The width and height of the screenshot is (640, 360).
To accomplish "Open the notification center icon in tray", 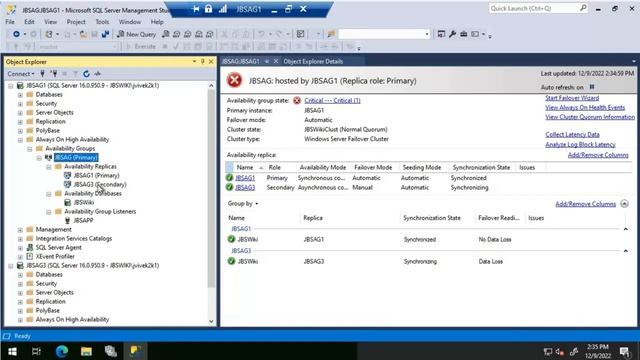I will click(x=624, y=351).
